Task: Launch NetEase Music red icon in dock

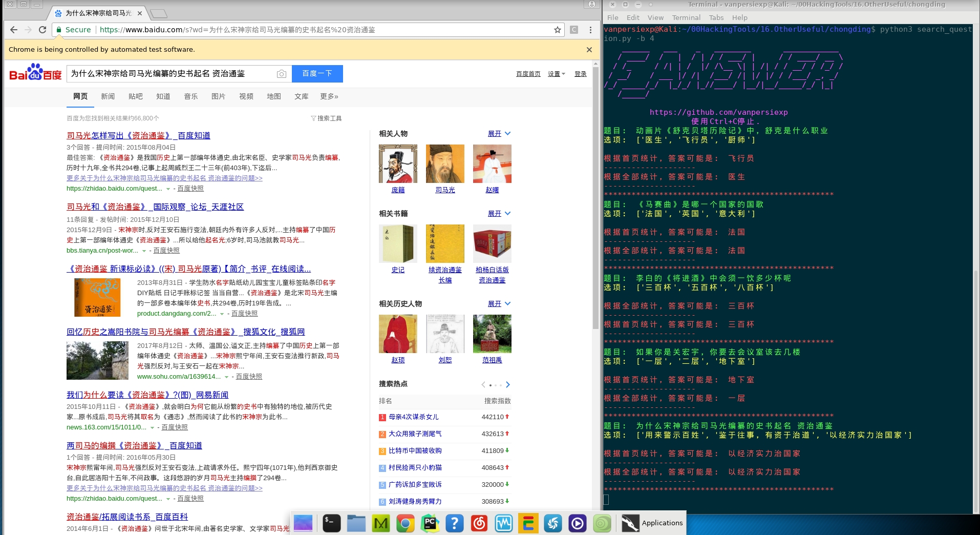Action: (479, 523)
